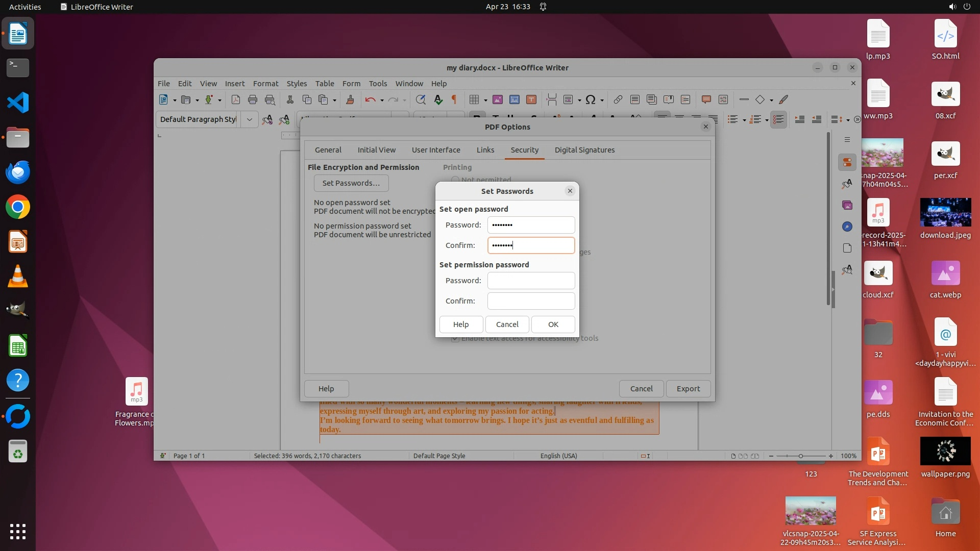Viewport: 980px width, 551px height.
Task: Click the permission Password input field
Action: [x=531, y=281]
